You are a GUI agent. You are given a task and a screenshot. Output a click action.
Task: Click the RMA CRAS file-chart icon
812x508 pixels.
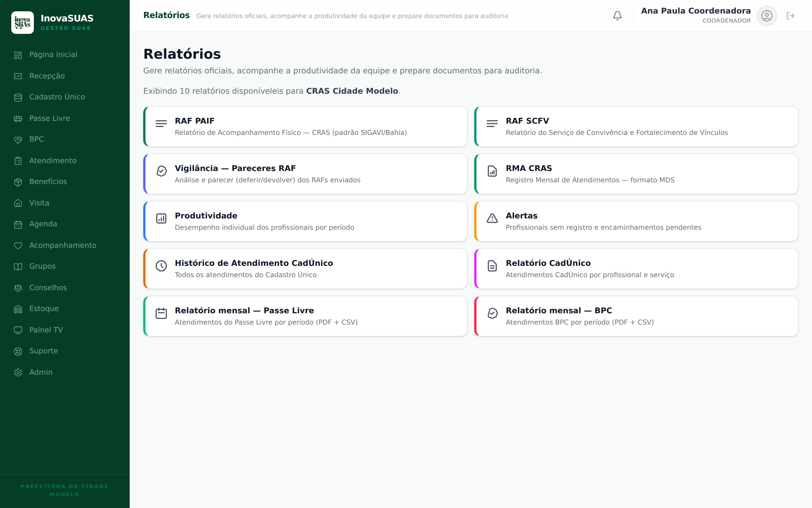(x=492, y=171)
